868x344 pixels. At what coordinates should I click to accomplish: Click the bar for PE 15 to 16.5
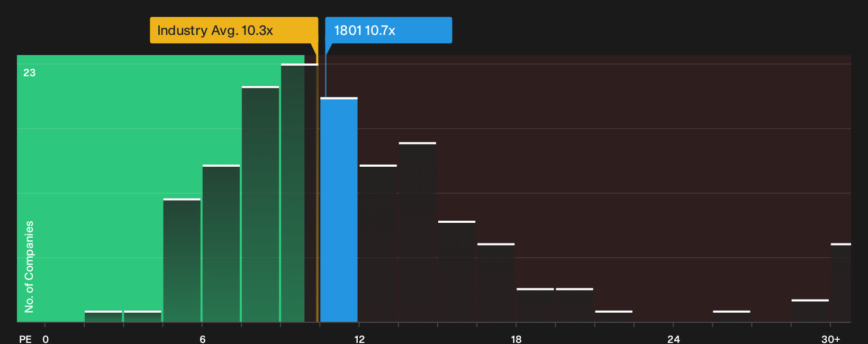tap(457, 271)
